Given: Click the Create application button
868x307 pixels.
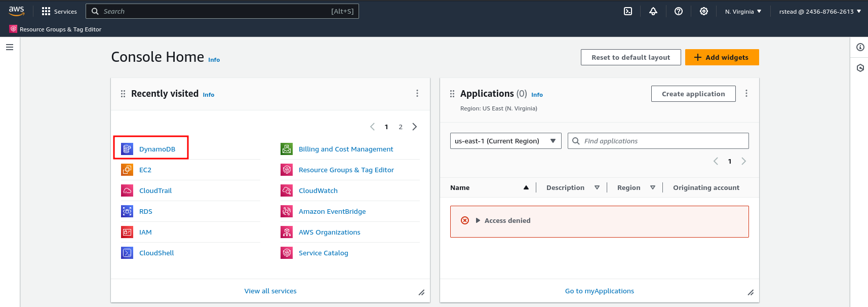Looking at the screenshot, I should pos(693,94).
